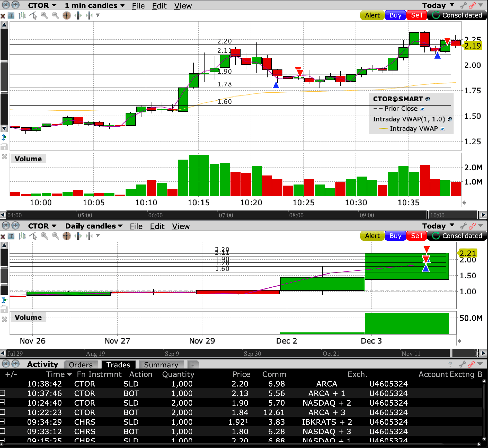Click the Buy button on the Daily chart
The width and height of the screenshot is (488, 448).
click(x=395, y=236)
